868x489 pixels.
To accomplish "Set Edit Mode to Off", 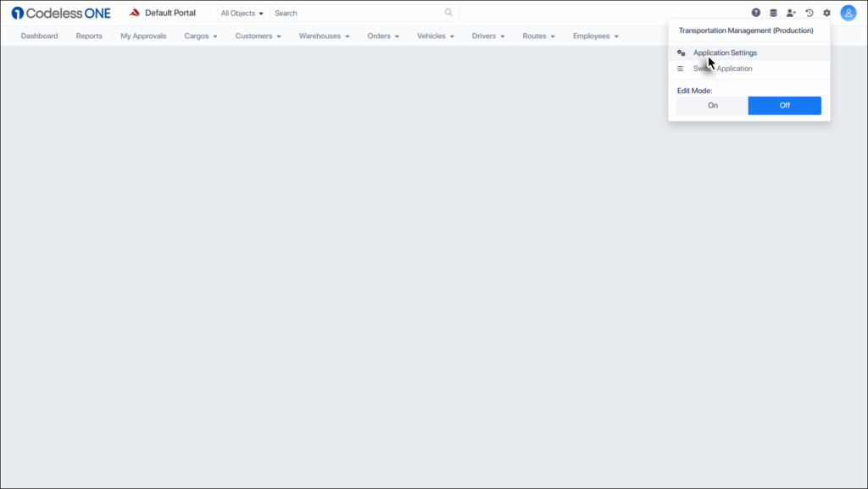I will click(x=784, y=105).
